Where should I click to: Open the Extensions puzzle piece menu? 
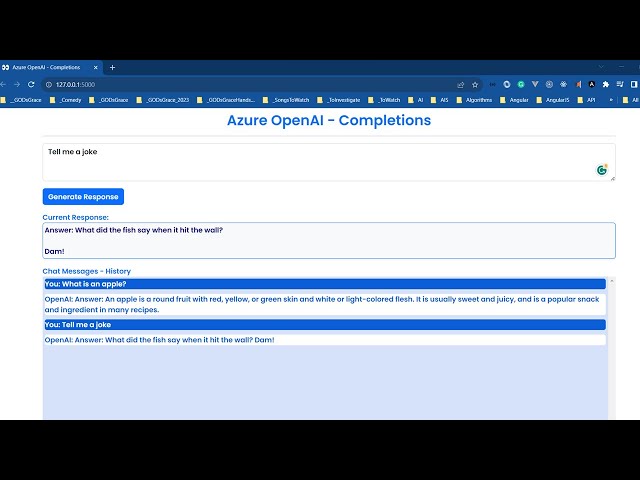(606, 84)
